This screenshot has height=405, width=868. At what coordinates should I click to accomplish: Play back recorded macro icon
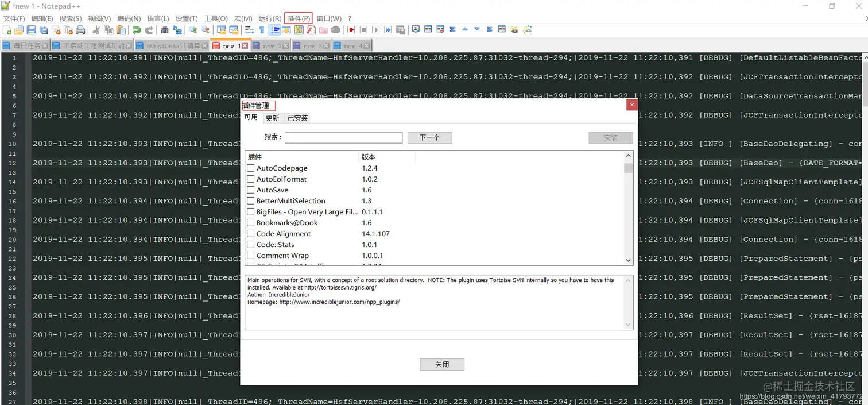[x=376, y=30]
